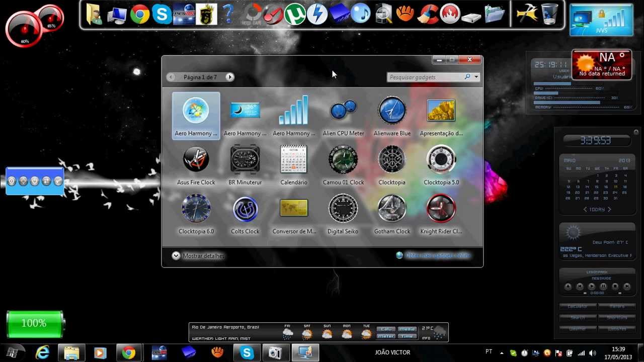Open Daemon Tools lightning icon in dock
The width and height of the screenshot is (644, 362).
click(317, 14)
